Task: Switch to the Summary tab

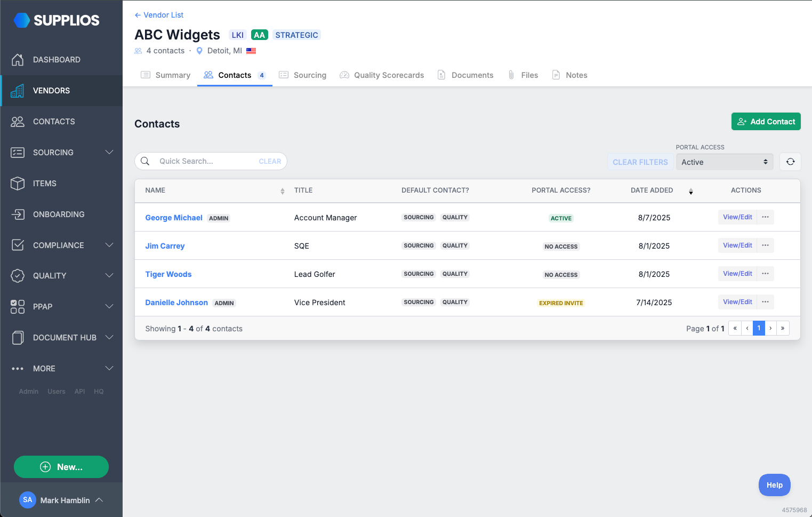Action: tap(166, 75)
